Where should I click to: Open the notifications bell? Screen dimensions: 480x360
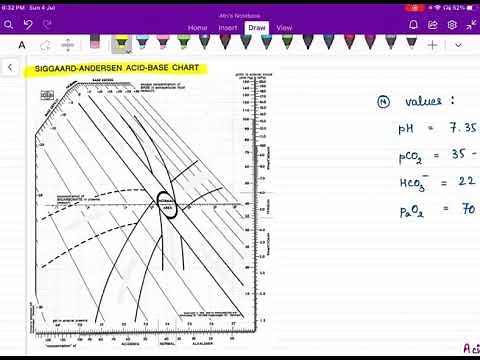click(413, 25)
